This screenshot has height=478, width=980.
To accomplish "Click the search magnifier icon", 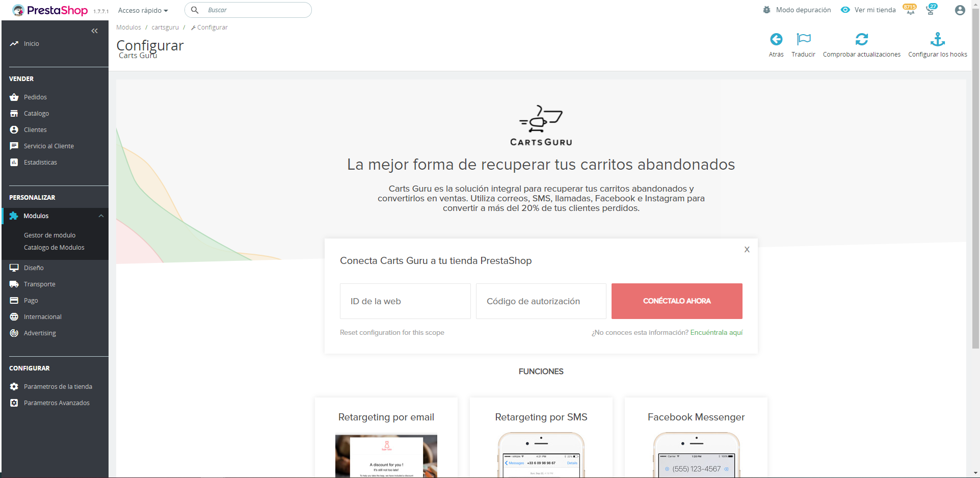I will [x=195, y=10].
